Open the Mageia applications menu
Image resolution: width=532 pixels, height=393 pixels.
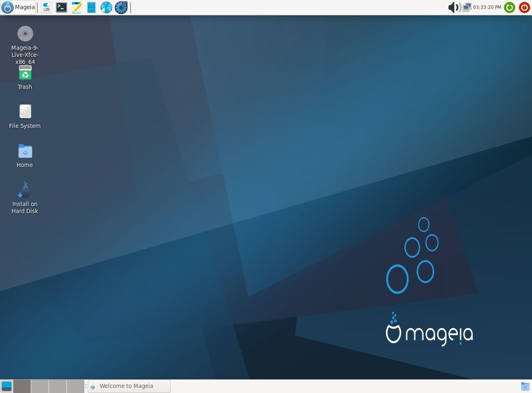pyautogui.click(x=18, y=7)
